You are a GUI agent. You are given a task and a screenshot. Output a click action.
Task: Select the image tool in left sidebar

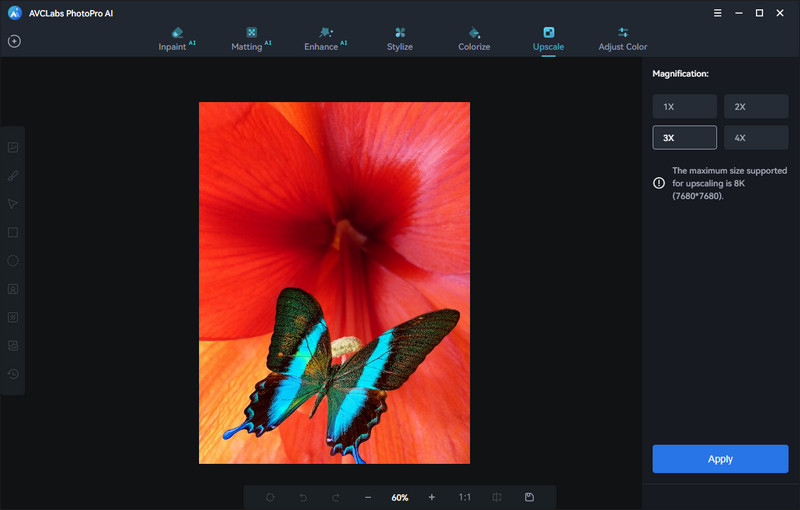coord(13,147)
